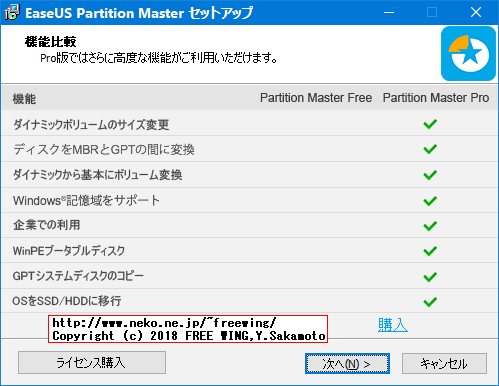This screenshot has height=386, width=499.
Task: Click the Partition Master Free column header
Action: [316, 98]
